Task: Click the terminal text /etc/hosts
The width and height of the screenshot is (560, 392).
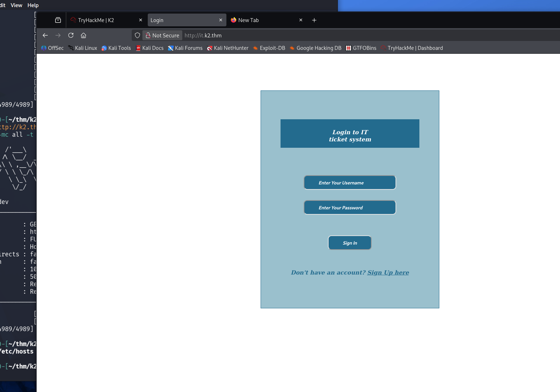Action: point(17,351)
